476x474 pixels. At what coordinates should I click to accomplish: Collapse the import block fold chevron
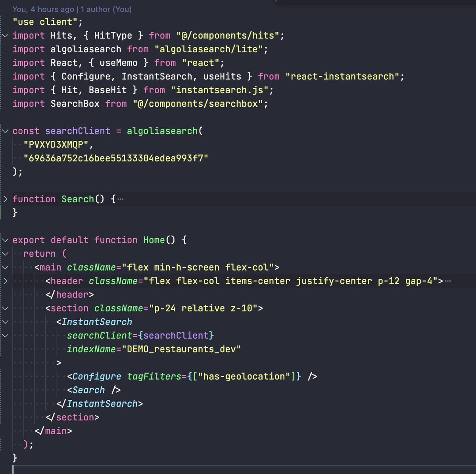click(5, 35)
